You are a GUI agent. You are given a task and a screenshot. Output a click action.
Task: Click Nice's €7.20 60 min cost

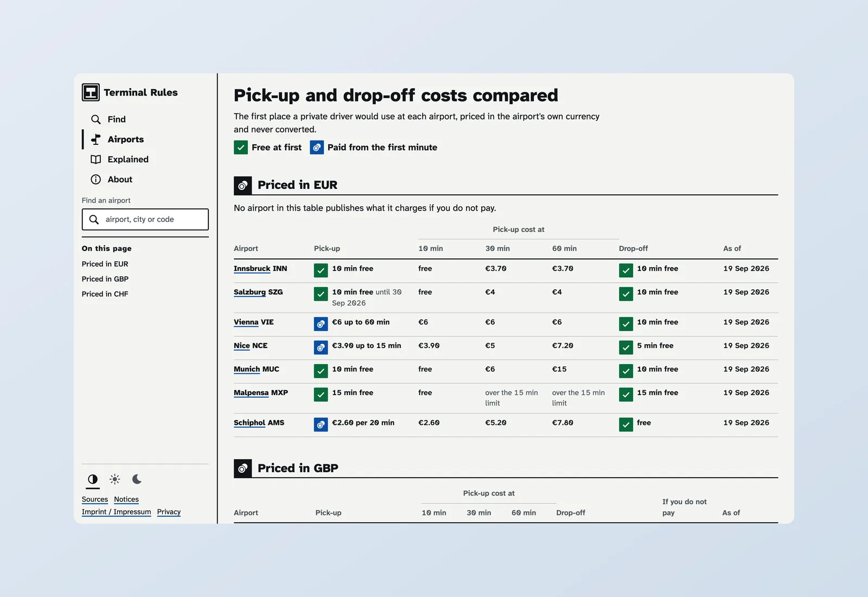coord(563,346)
